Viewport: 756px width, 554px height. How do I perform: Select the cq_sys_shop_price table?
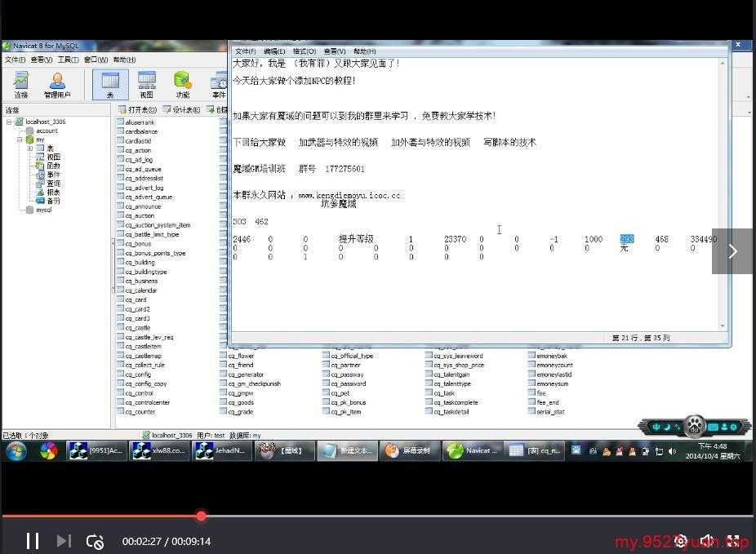click(x=455, y=366)
